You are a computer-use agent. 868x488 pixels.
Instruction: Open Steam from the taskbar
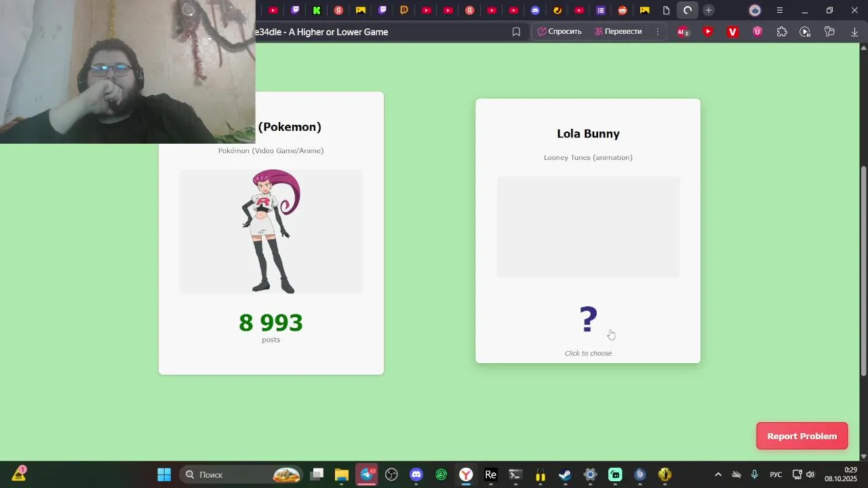(565, 474)
